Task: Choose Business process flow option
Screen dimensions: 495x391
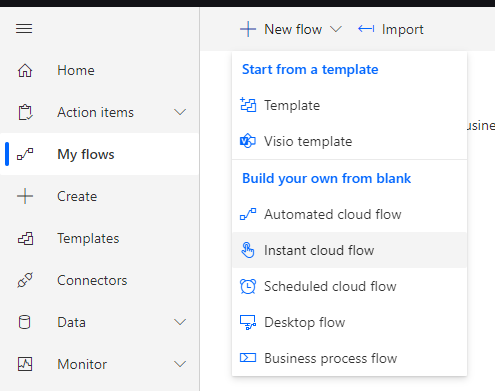Action: pyautogui.click(x=349, y=358)
